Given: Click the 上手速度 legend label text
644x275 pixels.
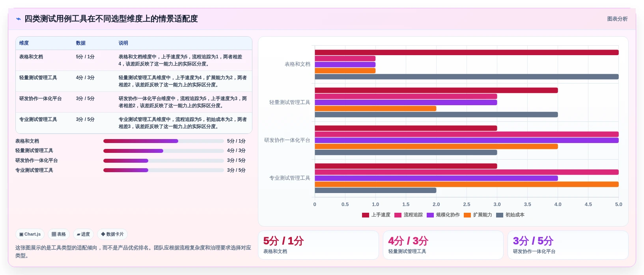Looking at the screenshot, I should tap(381, 215).
